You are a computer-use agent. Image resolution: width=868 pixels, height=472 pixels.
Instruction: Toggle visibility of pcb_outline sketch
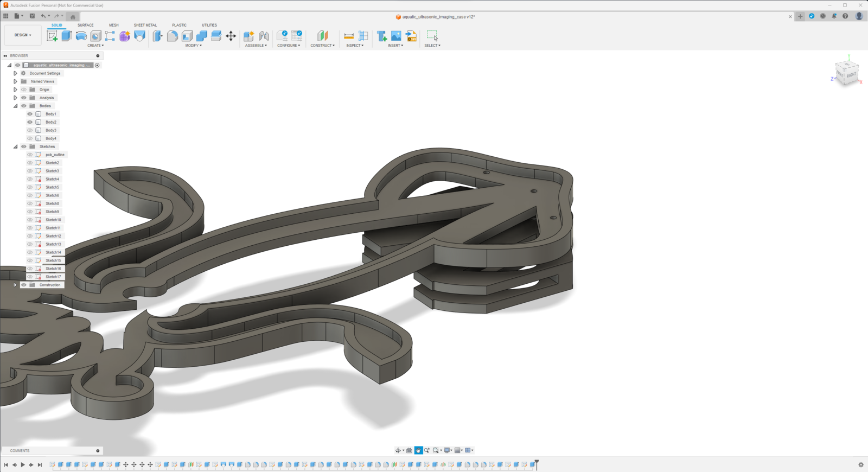(30, 155)
